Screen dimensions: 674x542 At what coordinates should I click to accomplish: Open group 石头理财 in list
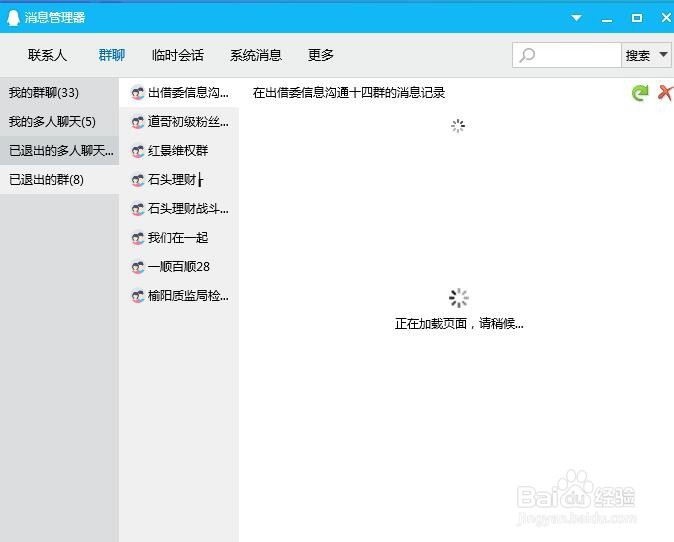point(179,180)
